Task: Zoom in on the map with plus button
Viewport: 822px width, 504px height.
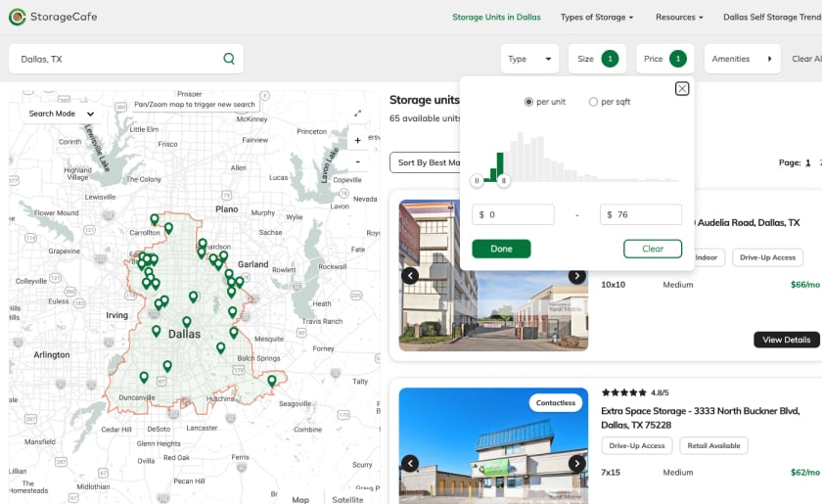Action: coord(357,140)
